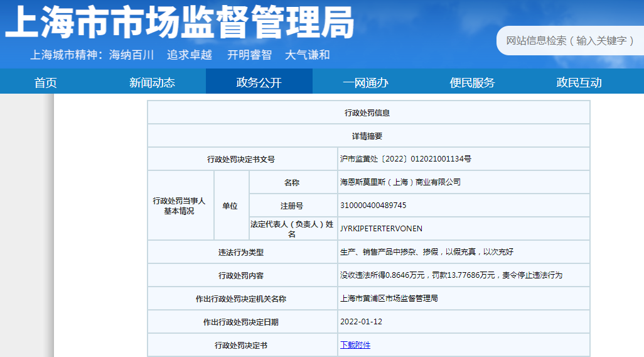Click the registration number 310000400489745
This screenshot has width=644, height=357.
(373, 206)
